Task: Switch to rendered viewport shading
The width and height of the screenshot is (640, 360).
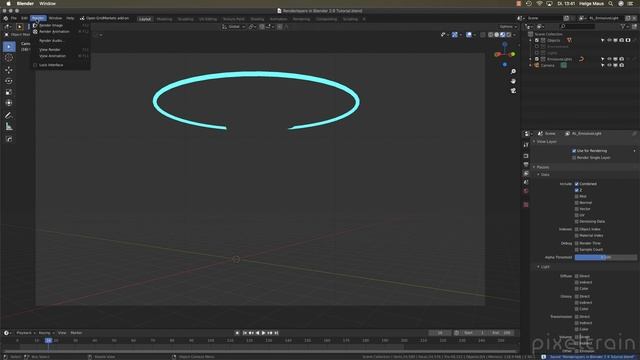Action: (509, 35)
